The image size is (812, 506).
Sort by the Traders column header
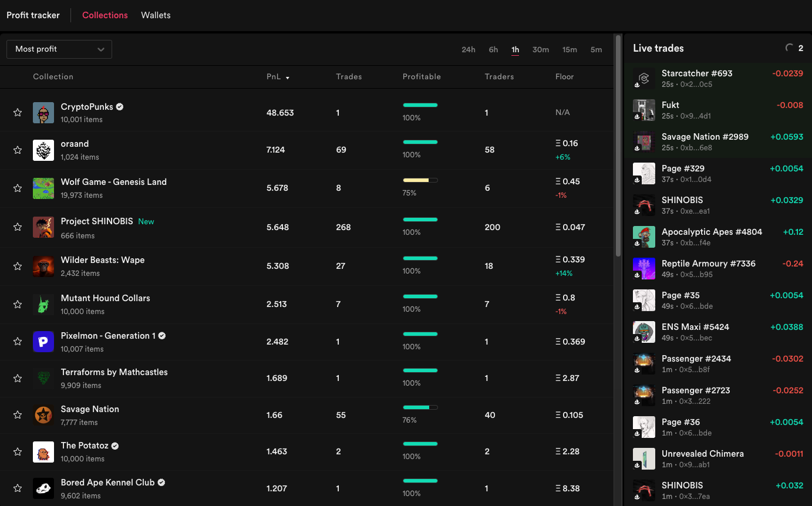(x=499, y=77)
